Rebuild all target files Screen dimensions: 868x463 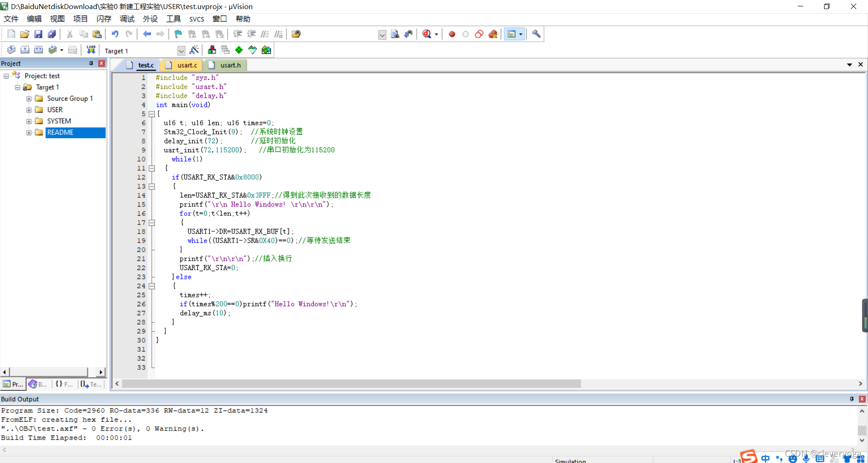[38, 49]
